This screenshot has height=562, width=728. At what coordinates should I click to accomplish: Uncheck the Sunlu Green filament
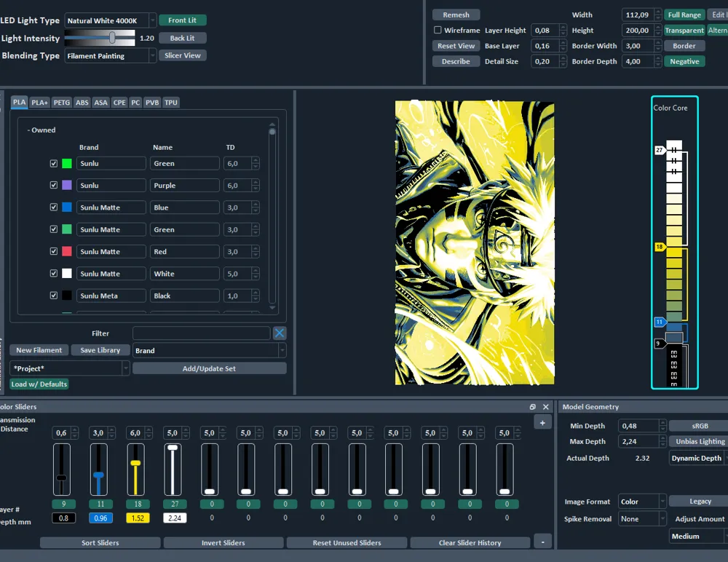[54, 164]
